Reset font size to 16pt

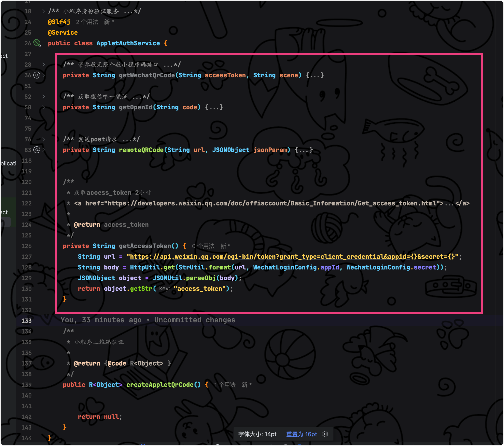point(301,434)
